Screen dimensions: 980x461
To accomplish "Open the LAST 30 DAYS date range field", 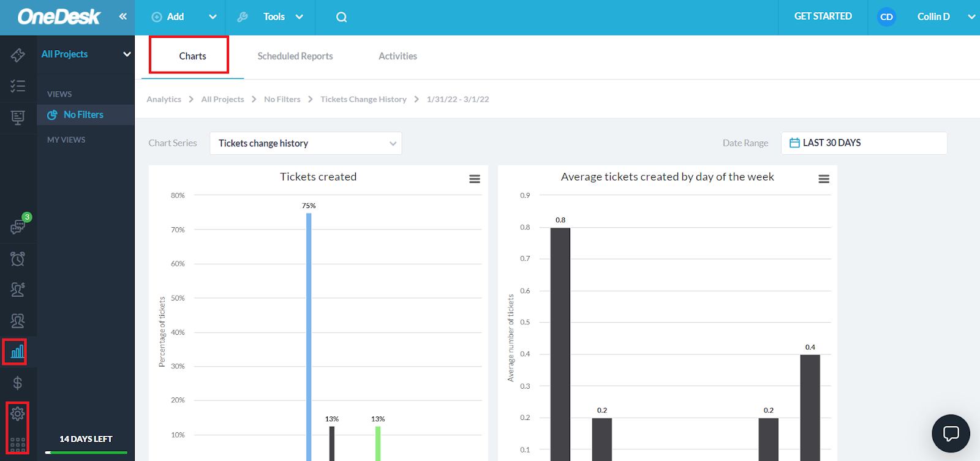I will 864,143.
